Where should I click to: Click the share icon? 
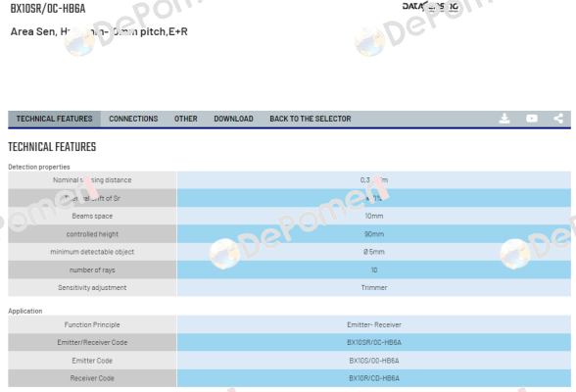pos(558,119)
